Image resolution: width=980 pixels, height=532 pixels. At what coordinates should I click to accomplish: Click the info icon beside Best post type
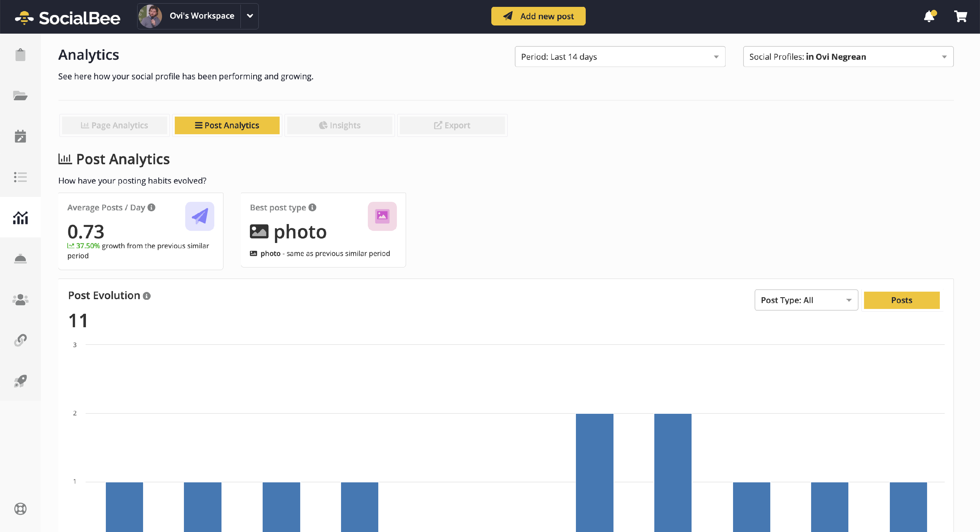[312, 207]
